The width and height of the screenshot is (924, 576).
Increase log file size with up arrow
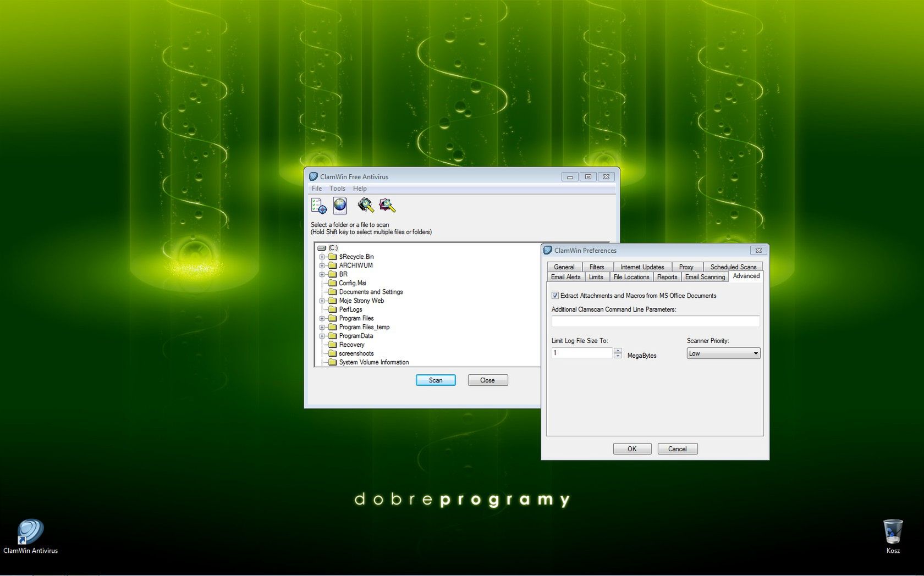(618, 351)
